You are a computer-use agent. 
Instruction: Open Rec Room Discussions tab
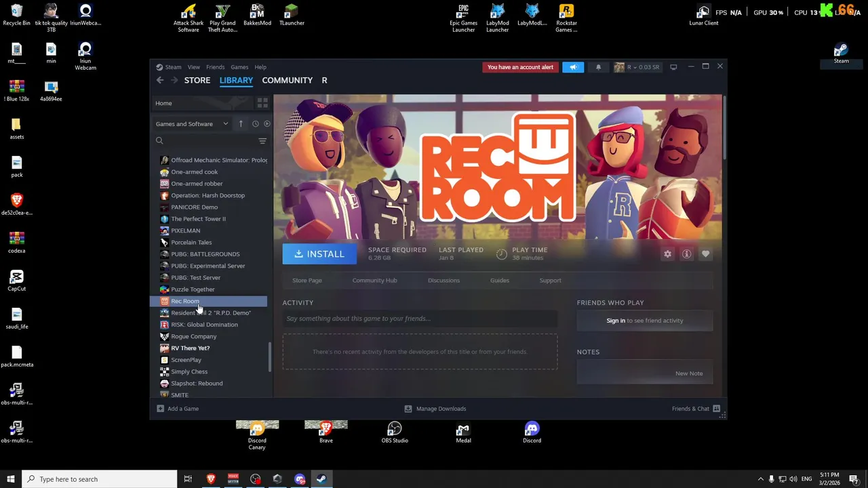pos(443,280)
